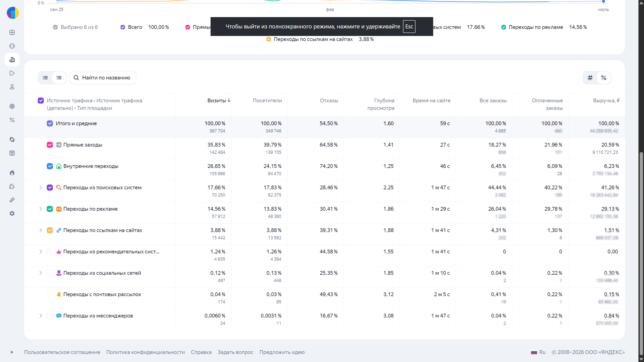Switch values to absolute numbers (#) tab

[590, 78]
